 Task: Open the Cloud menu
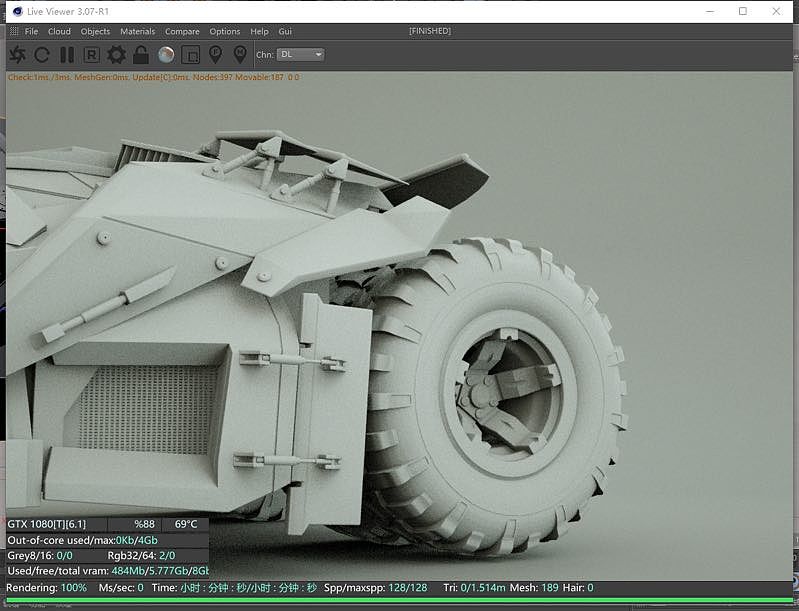click(x=59, y=31)
